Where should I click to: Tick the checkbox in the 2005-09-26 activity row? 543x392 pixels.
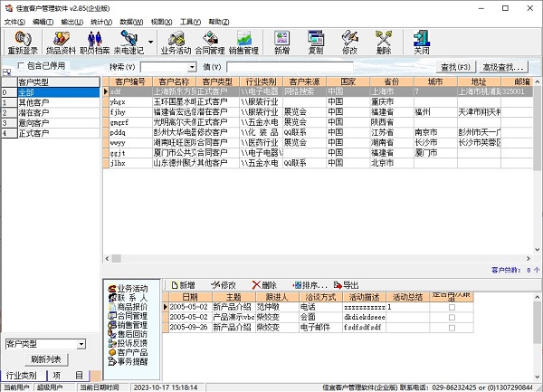tap(452, 327)
